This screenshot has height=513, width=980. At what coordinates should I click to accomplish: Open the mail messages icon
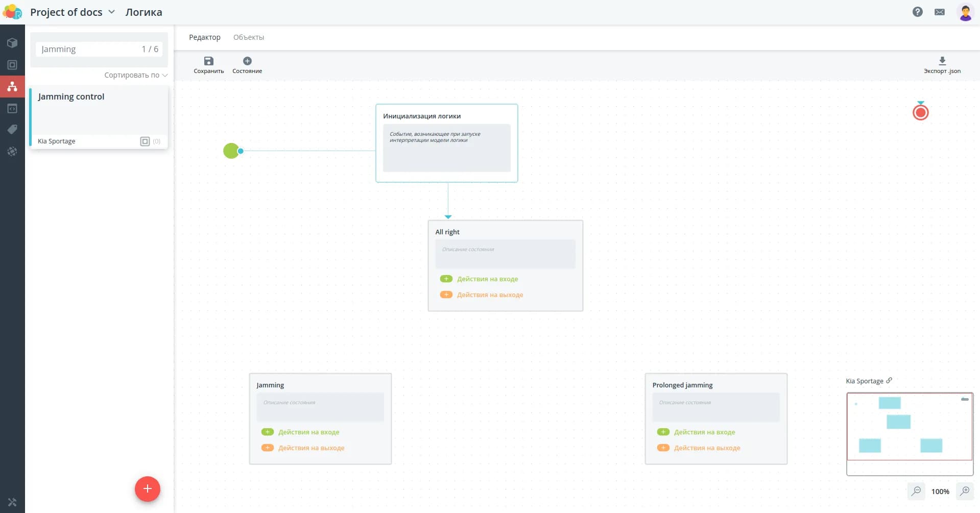pos(939,12)
